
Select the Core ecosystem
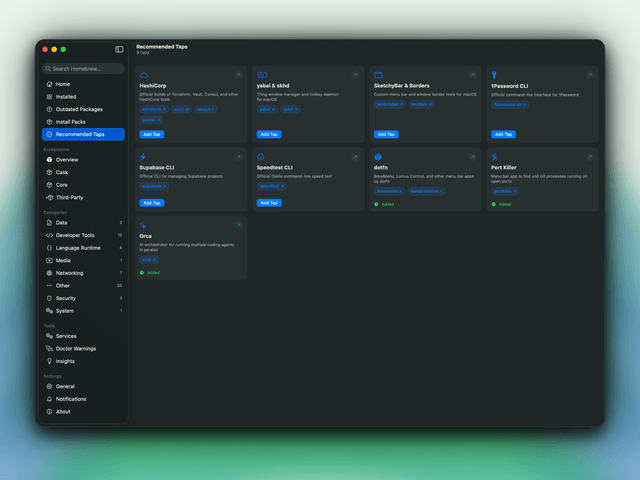(x=83, y=185)
